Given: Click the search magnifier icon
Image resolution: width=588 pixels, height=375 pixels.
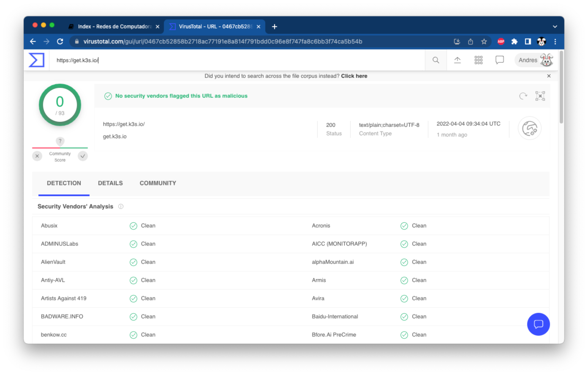Looking at the screenshot, I should (x=436, y=60).
